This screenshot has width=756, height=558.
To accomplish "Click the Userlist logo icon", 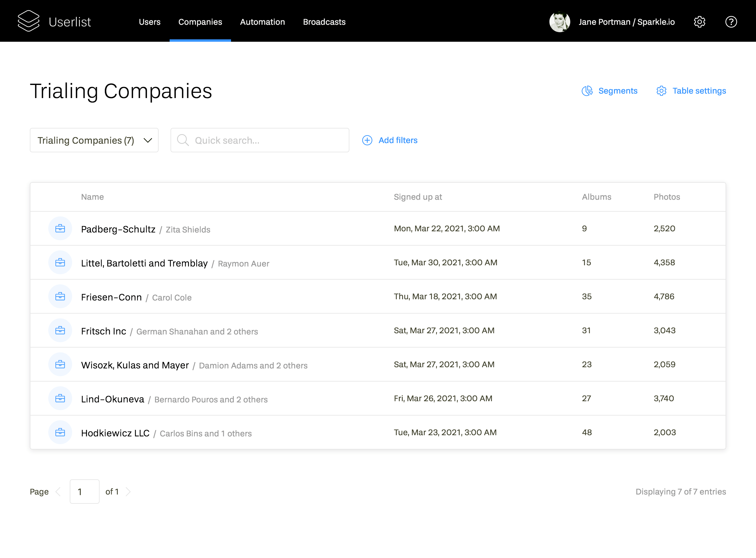I will coord(29,21).
